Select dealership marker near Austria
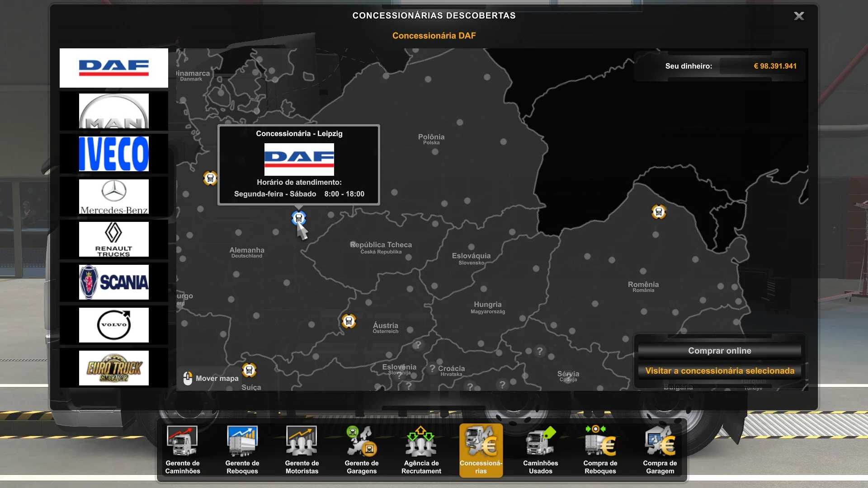868x488 pixels. pyautogui.click(x=349, y=321)
